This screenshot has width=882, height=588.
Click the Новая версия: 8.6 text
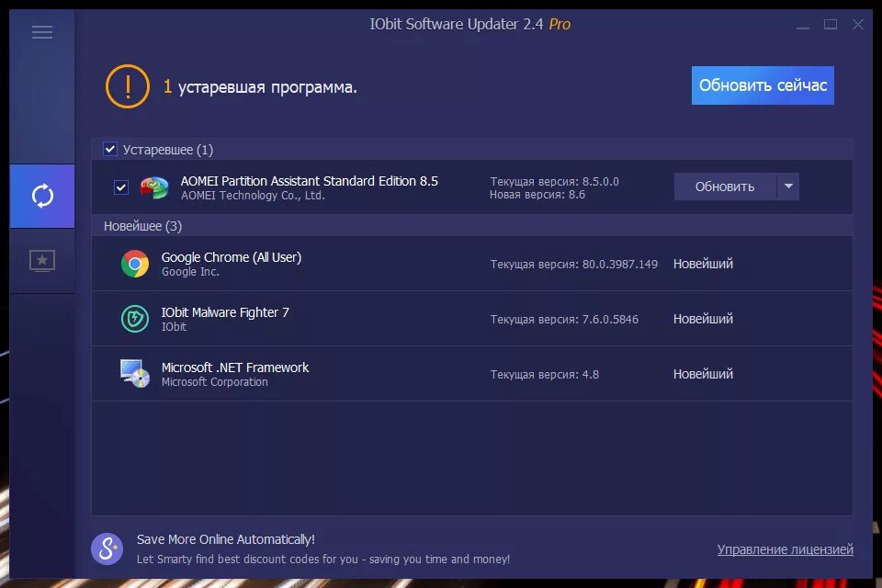click(x=537, y=194)
